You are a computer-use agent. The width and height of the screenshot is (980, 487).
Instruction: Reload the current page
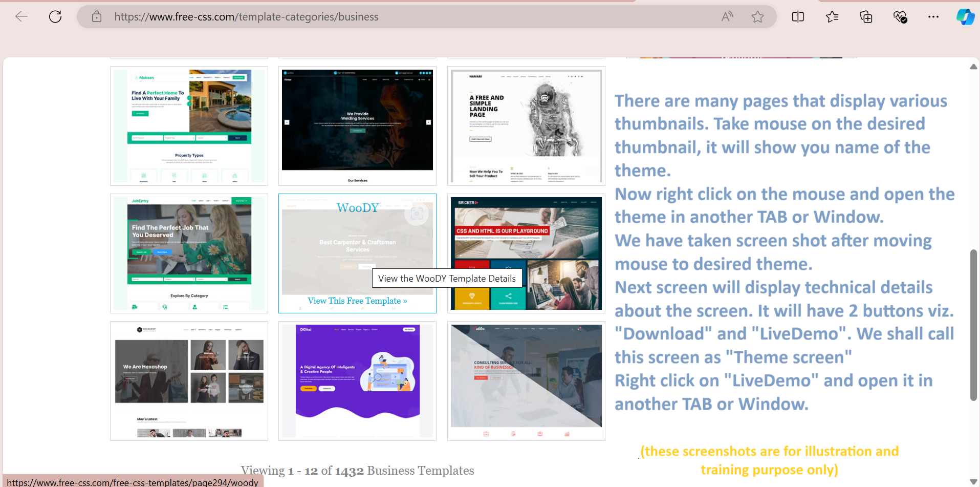pos(55,16)
